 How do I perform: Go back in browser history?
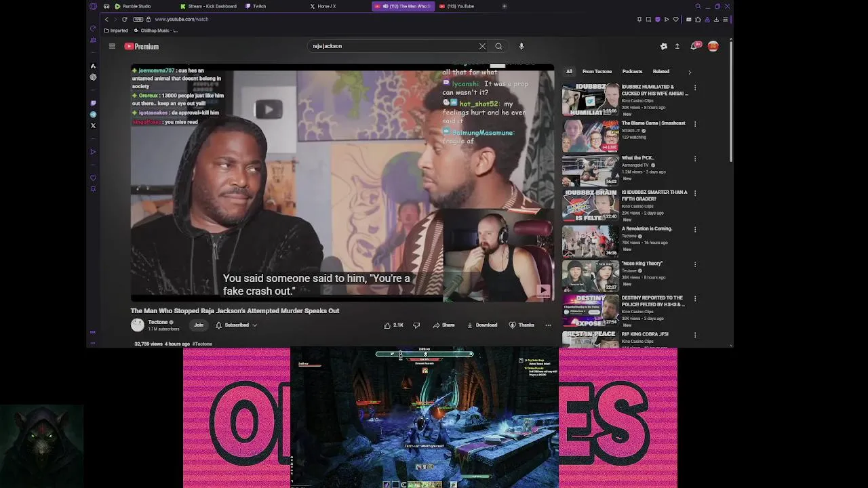106,19
